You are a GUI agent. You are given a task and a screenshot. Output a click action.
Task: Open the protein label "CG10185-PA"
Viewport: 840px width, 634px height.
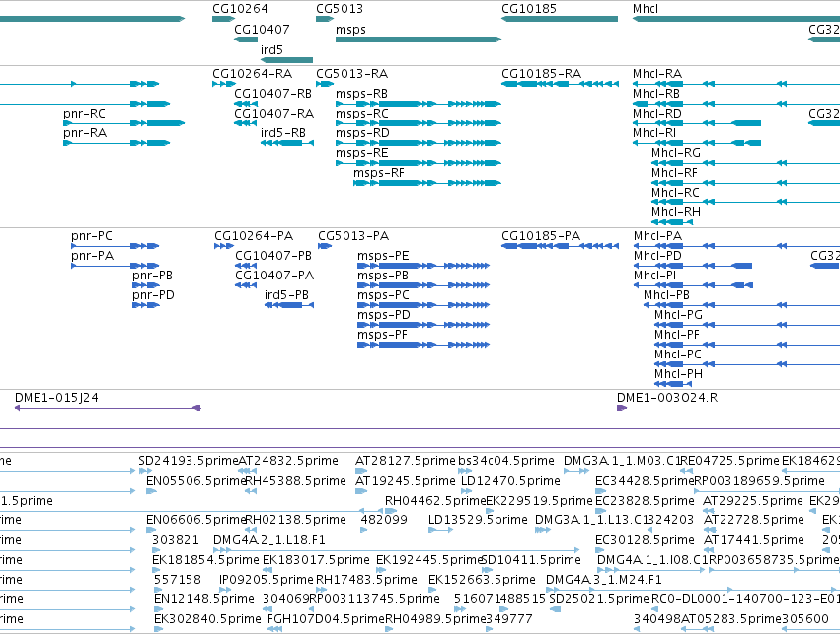click(x=541, y=236)
